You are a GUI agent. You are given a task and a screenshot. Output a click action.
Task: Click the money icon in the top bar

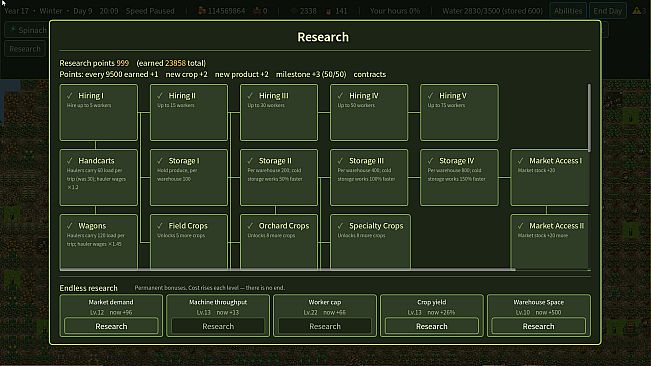click(201, 11)
